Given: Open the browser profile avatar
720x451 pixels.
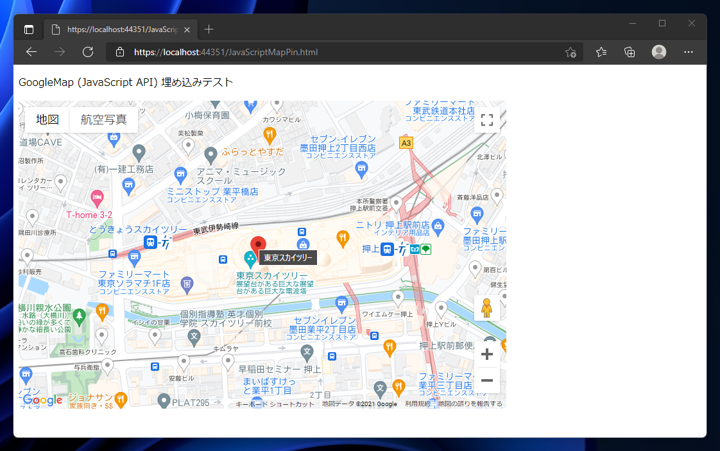Looking at the screenshot, I should 659,52.
